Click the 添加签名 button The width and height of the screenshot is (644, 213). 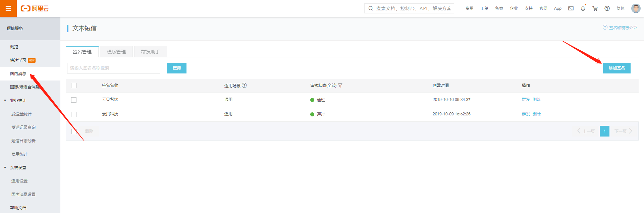click(616, 68)
